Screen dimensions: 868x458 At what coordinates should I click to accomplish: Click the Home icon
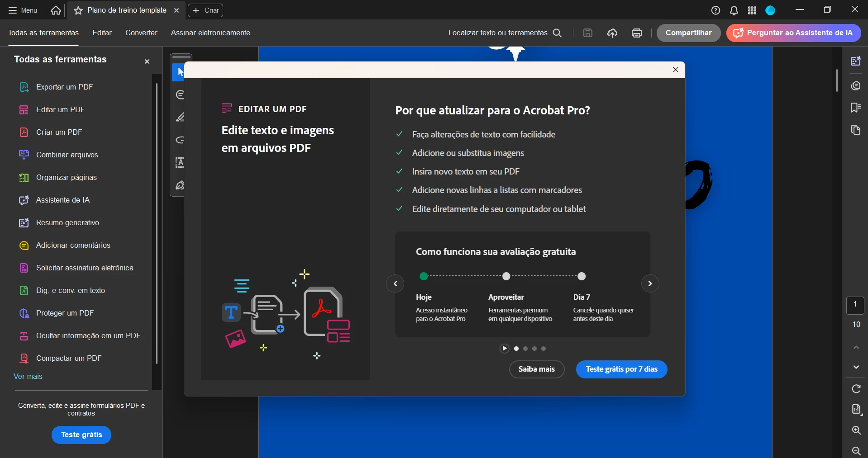(x=56, y=10)
